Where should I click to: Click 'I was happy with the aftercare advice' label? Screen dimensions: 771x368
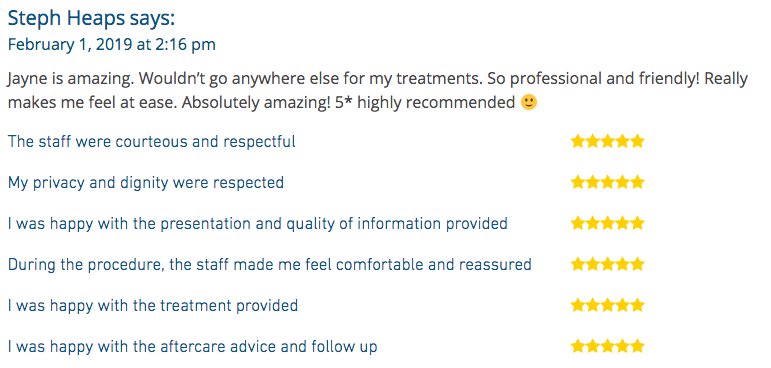pyautogui.click(x=193, y=347)
